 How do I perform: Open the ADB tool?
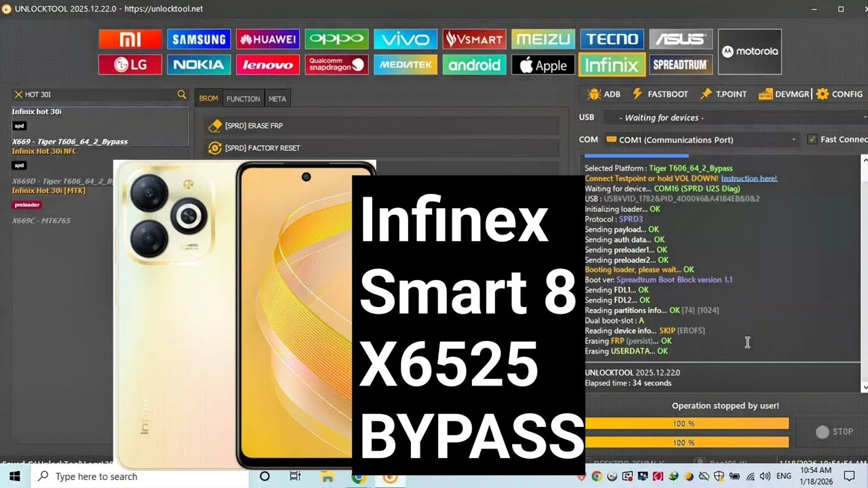pos(604,94)
